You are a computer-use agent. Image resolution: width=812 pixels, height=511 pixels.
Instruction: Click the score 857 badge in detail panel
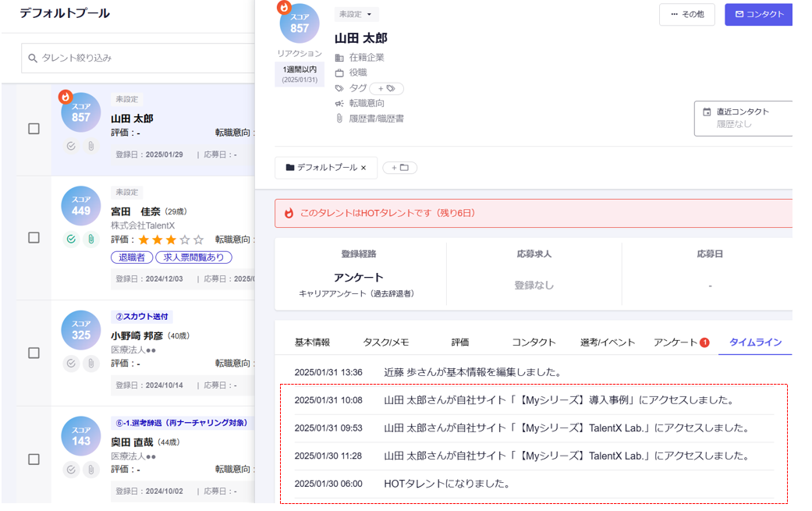[x=300, y=23]
